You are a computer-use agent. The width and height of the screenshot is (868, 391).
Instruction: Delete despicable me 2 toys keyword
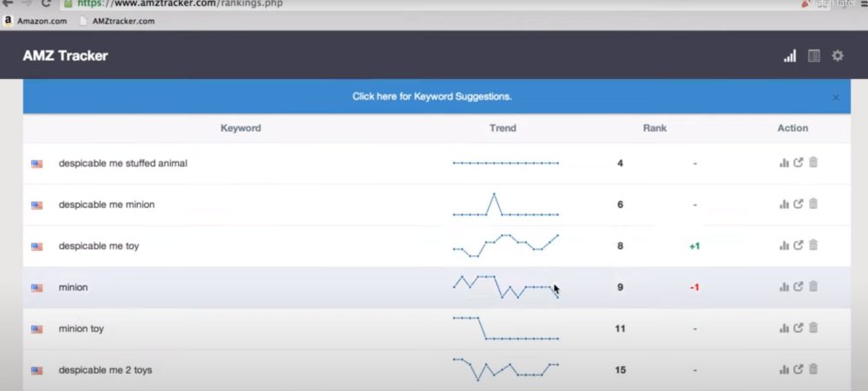[x=813, y=368]
